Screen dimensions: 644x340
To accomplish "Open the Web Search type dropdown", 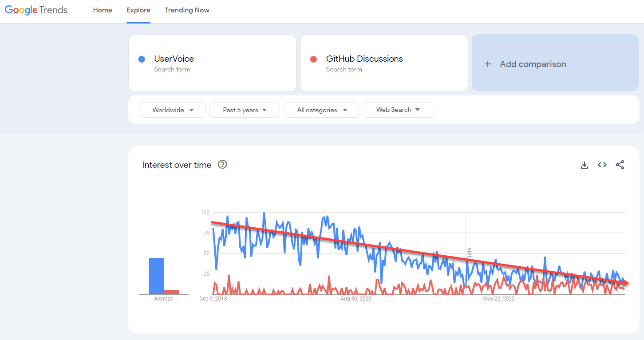I will click(398, 110).
